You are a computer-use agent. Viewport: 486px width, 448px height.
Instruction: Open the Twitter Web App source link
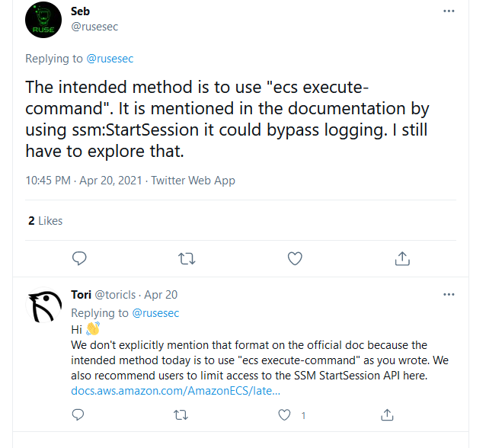(193, 181)
